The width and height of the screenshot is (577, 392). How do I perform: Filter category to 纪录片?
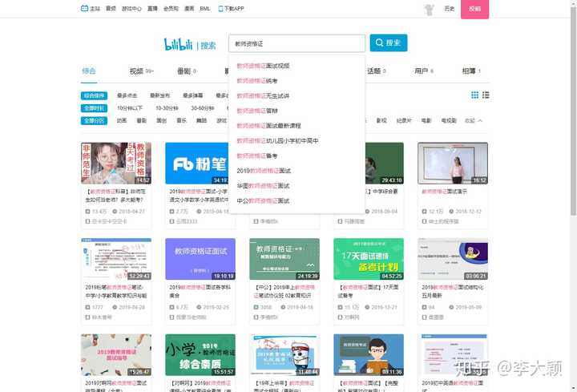tap(404, 121)
